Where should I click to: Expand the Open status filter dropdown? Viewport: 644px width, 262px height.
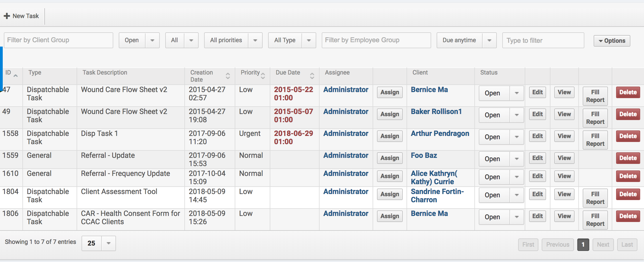tap(152, 40)
